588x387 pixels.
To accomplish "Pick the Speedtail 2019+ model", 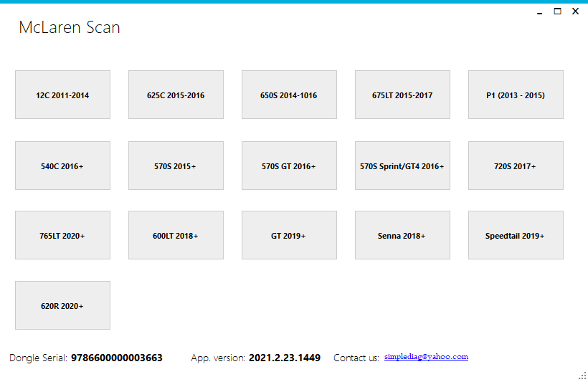I will (516, 235).
